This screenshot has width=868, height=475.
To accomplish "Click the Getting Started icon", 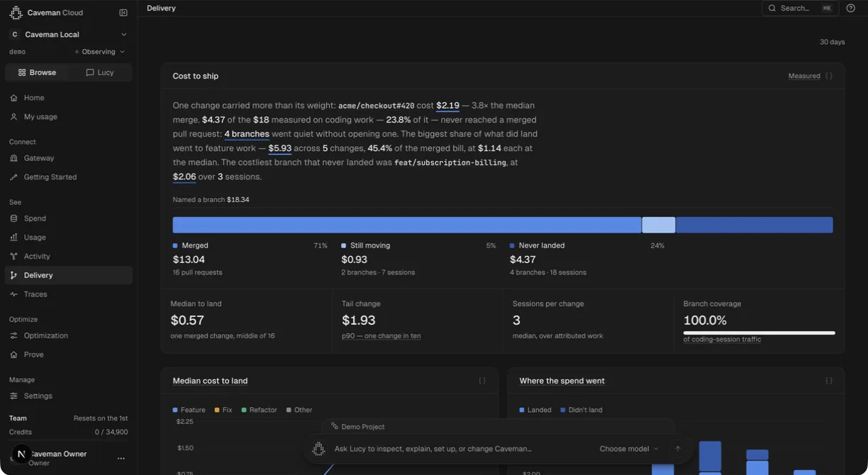I will point(13,177).
